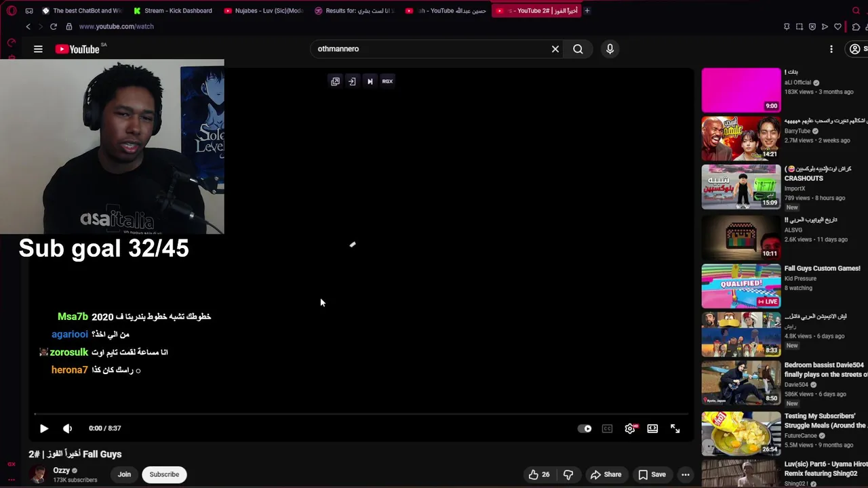Go back in browser history
This screenshot has width=868, height=488.
point(28,26)
